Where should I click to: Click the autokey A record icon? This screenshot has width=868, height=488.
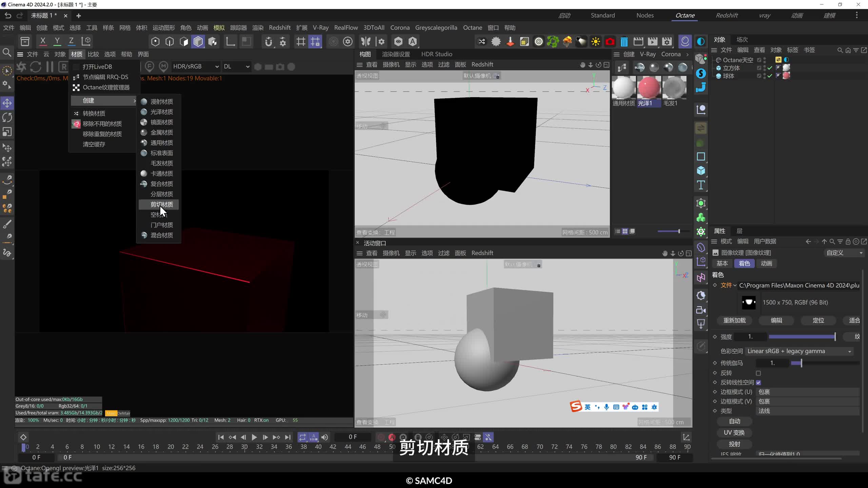392,437
